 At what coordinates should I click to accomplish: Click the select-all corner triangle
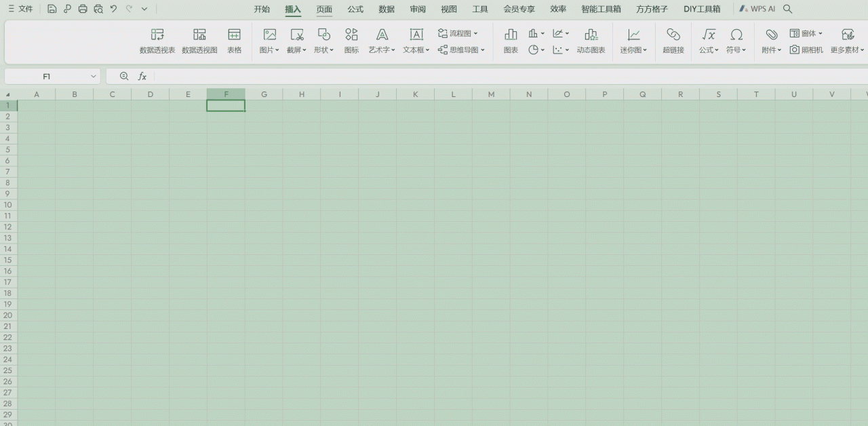[x=8, y=94]
